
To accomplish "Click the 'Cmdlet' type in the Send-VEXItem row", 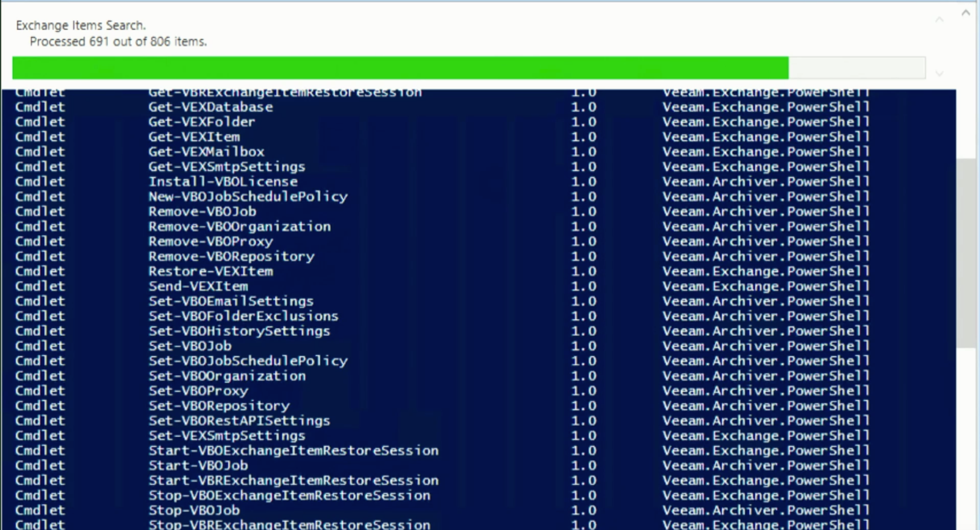I will coord(40,287).
